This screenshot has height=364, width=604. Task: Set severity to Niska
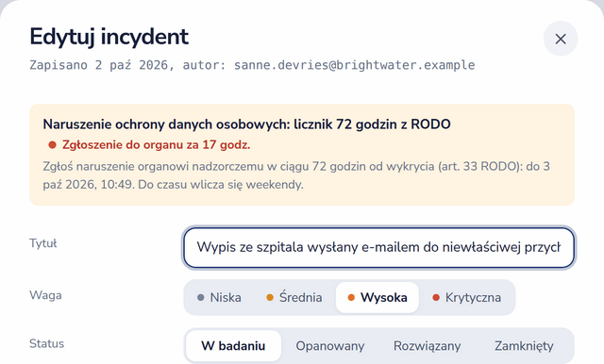219,297
